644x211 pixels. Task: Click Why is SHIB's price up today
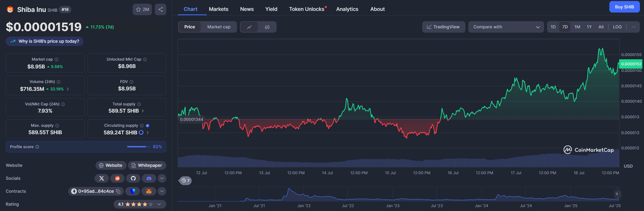pyautogui.click(x=44, y=41)
